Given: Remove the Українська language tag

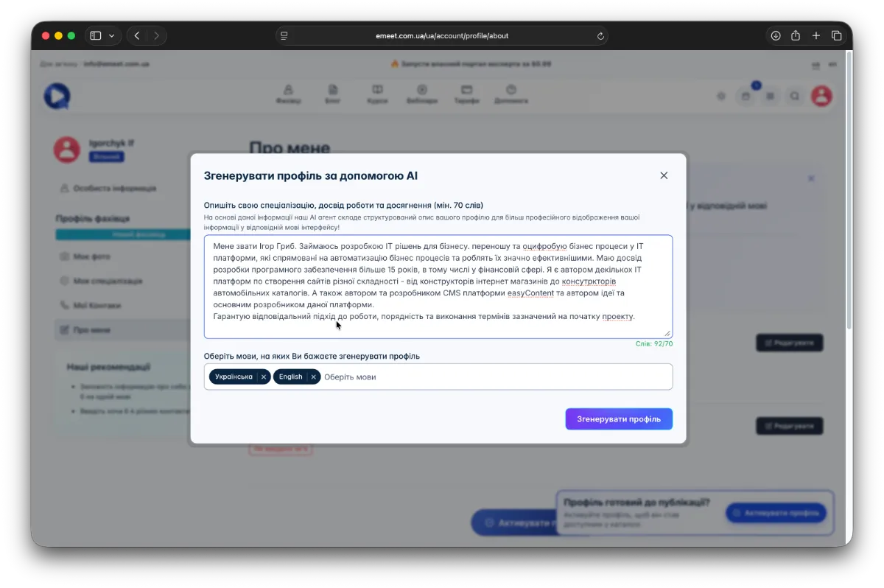Looking at the screenshot, I should pyautogui.click(x=263, y=377).
